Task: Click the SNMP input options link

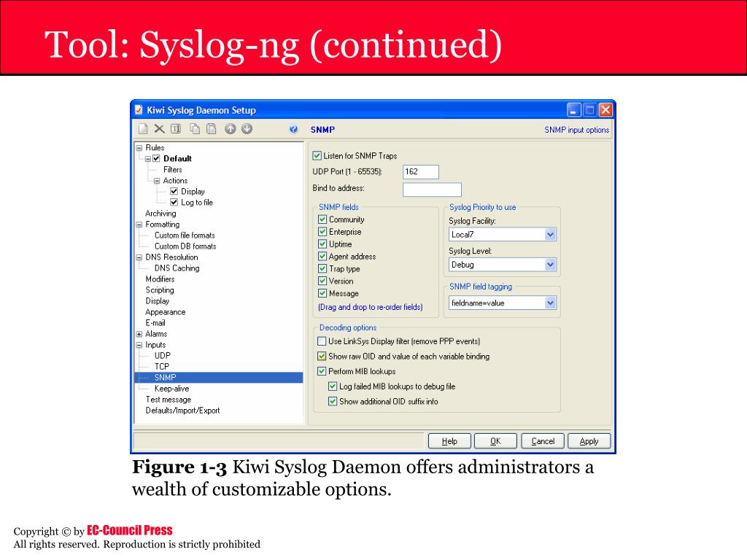Action: (577, 130)
